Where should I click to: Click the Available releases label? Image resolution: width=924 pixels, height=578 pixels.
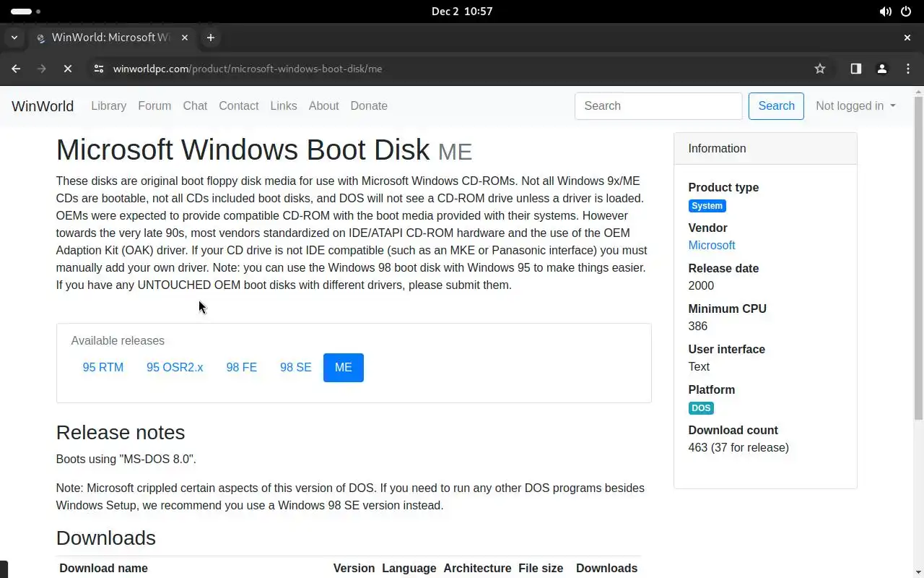tap(118, 340)
